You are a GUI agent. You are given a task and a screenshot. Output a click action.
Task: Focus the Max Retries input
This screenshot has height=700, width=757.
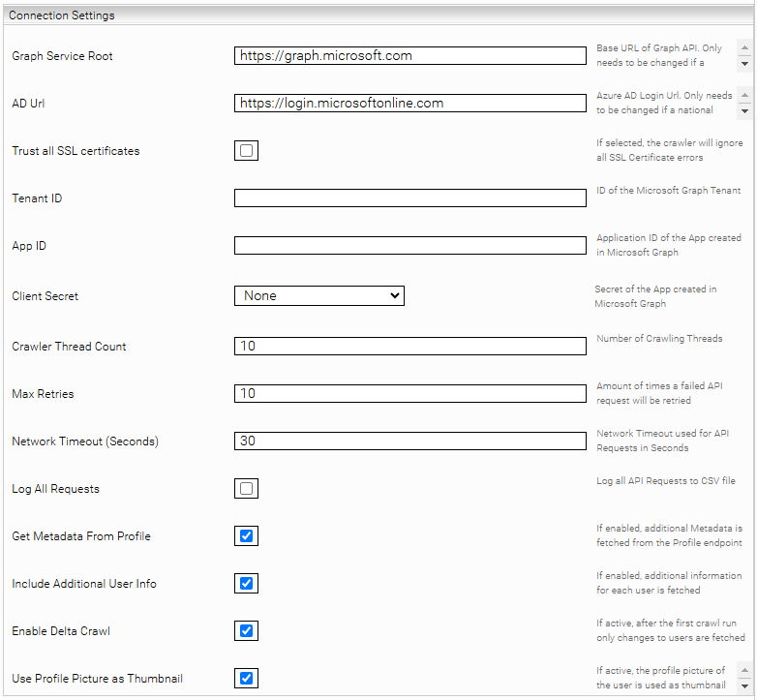[x=409, y=394]
